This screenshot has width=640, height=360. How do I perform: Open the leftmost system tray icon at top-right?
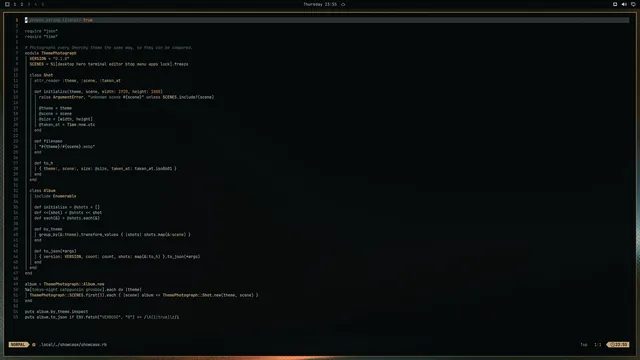[x=615, y=4]
